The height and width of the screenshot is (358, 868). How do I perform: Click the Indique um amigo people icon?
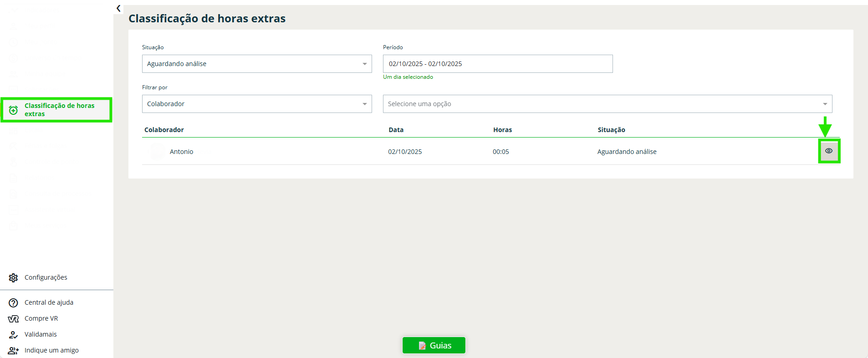tap(13, 351)
